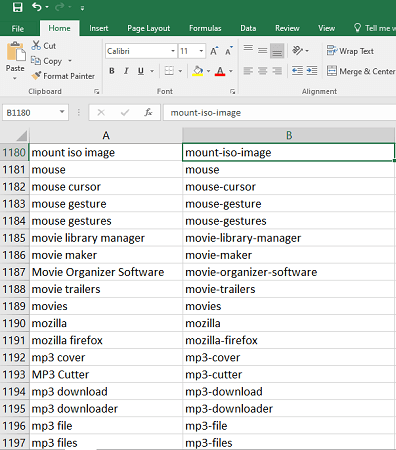Open the View tab
This screenshot has height=450, width=396.
[326, 28]
